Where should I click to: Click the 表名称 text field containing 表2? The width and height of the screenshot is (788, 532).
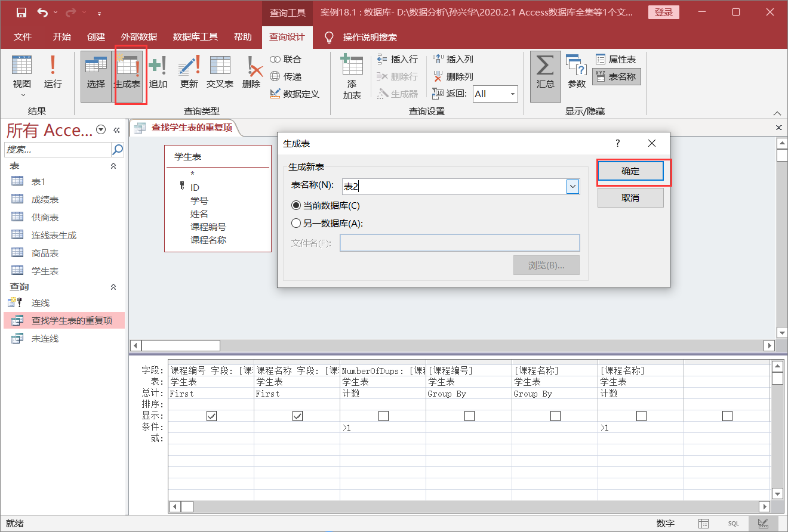coord(454,187)
